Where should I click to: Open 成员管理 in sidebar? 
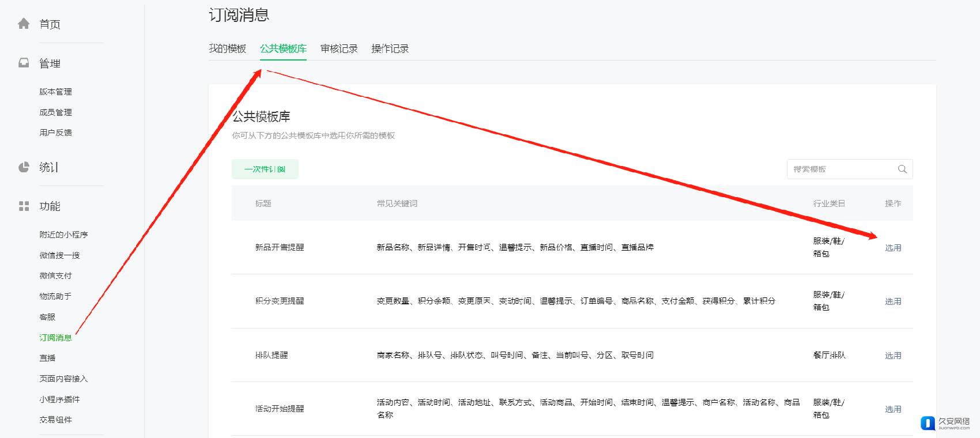point(55,112)
